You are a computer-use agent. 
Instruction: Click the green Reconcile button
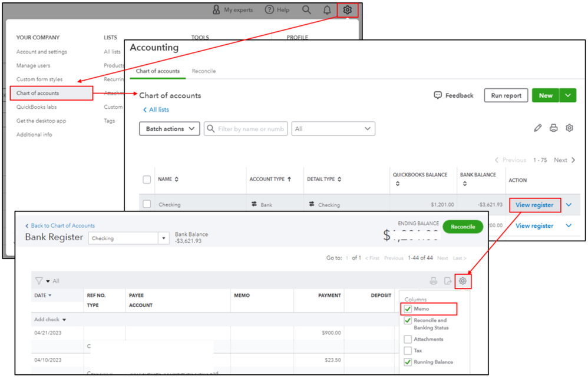tap(463, 227)
